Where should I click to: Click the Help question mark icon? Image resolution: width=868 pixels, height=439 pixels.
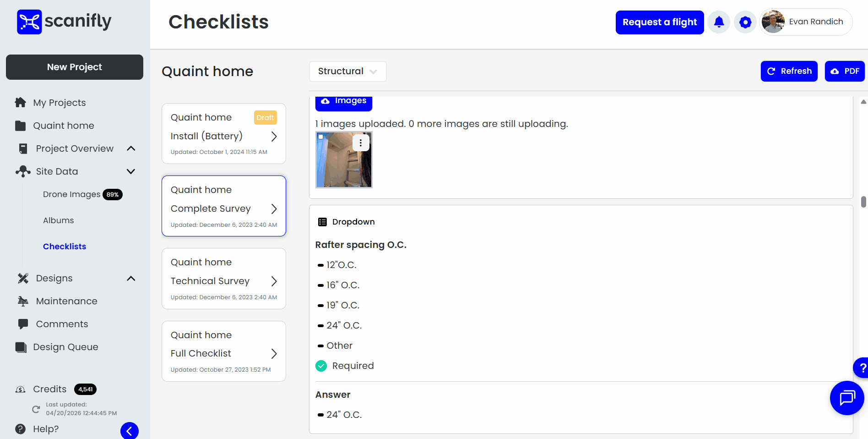20,428
